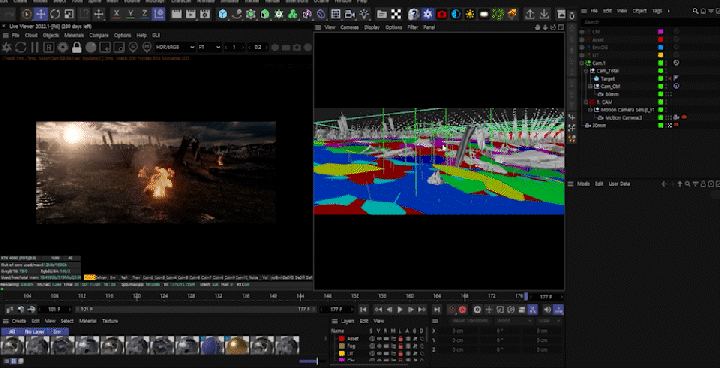This screenshot has height=368, width=720.
Task: Select the Rotate tool
Action: (x=55, y=14)
